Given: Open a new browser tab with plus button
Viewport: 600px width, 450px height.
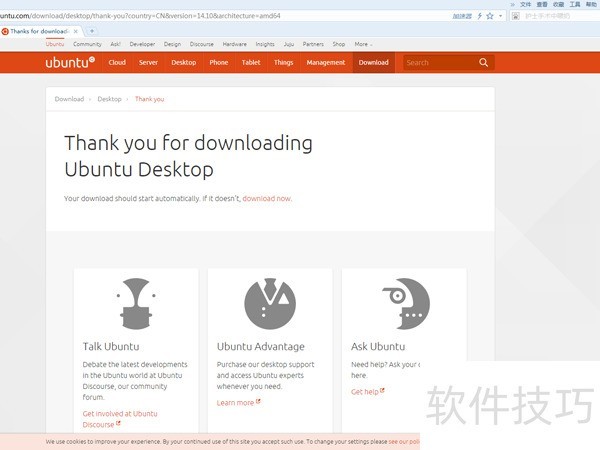Looking at the screenshot, I should 92,31.
